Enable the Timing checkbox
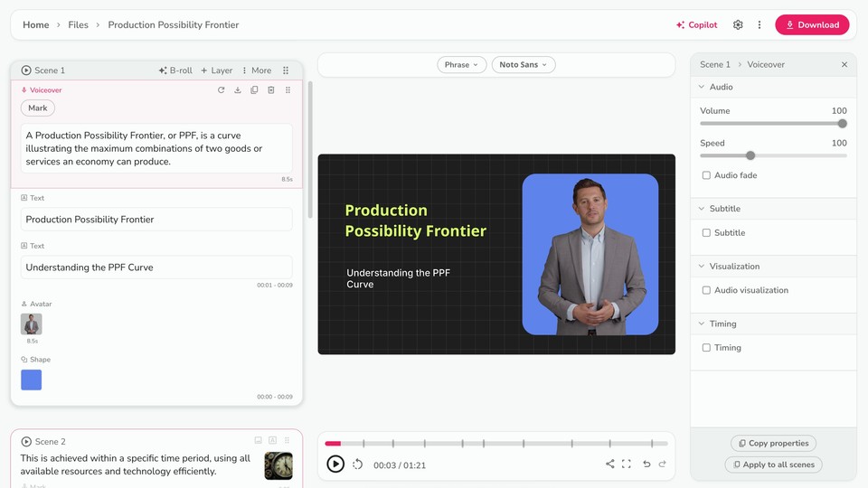This screenshot has width=868, height=488. coord(706,347)
